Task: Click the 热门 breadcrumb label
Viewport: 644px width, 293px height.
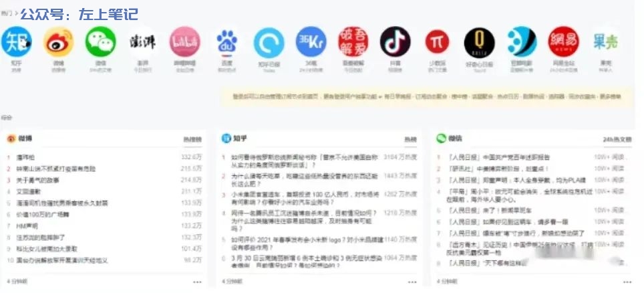Action: point(7,13)
